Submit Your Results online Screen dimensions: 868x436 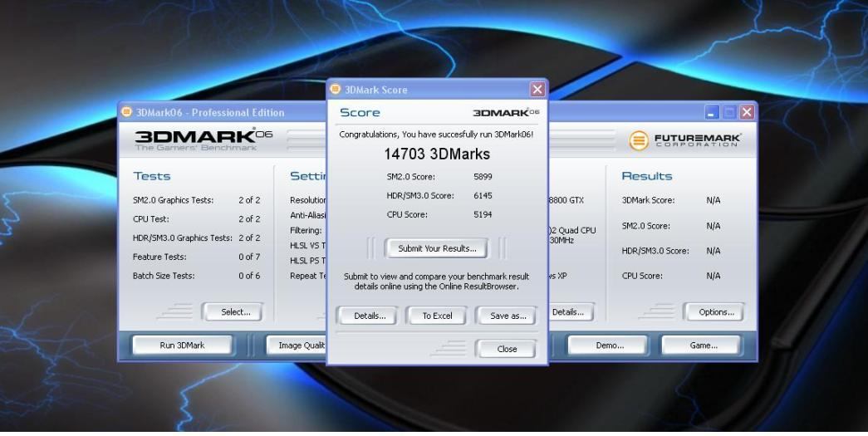point(437,248)
